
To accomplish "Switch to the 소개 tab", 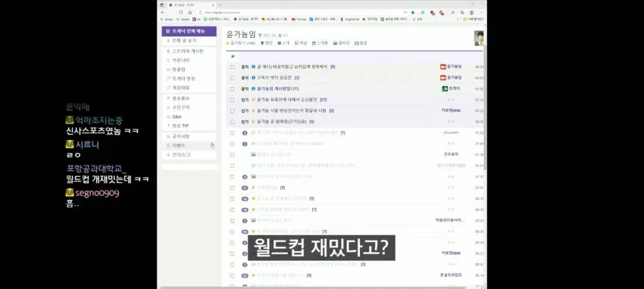I will pos(284,43).
